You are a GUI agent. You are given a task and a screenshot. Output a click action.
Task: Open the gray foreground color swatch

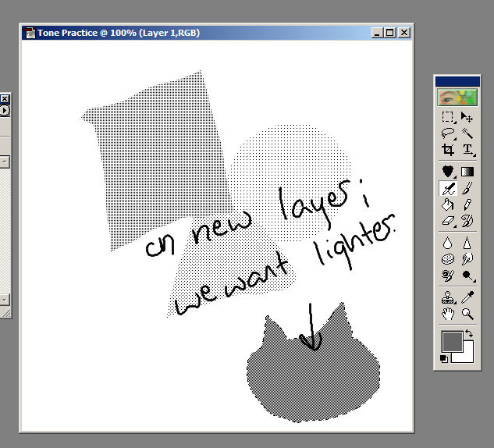click(452, 341)
